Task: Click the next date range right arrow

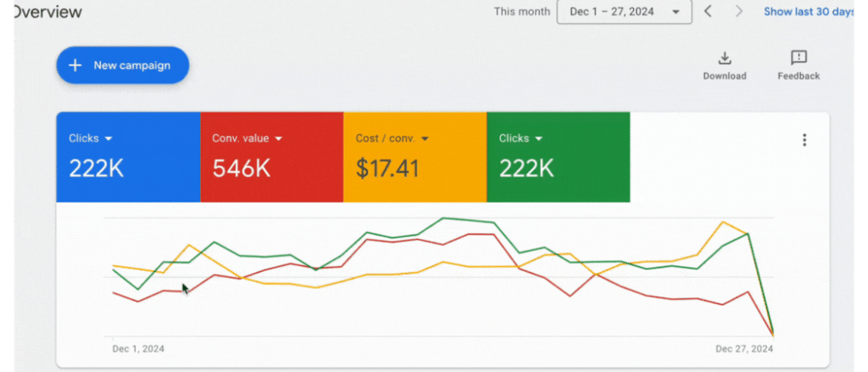Action: [x=739, y=12]
